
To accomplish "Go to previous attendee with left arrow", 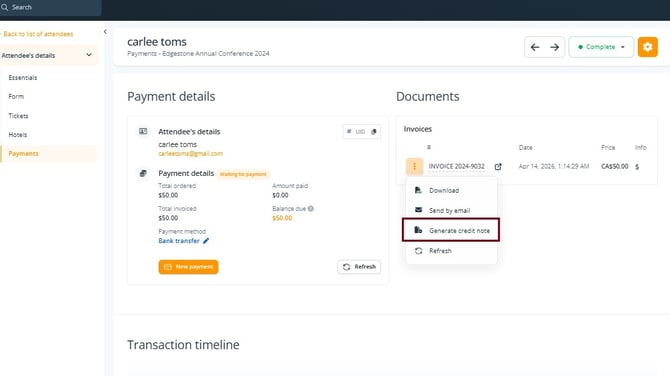I will (535, 47).
